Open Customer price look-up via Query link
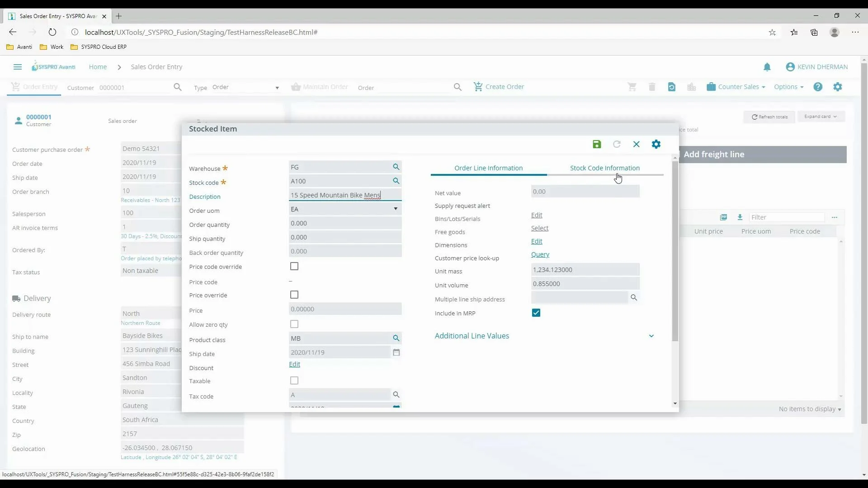The width and height of the screenshot is (868, 488). pos(540,254)
